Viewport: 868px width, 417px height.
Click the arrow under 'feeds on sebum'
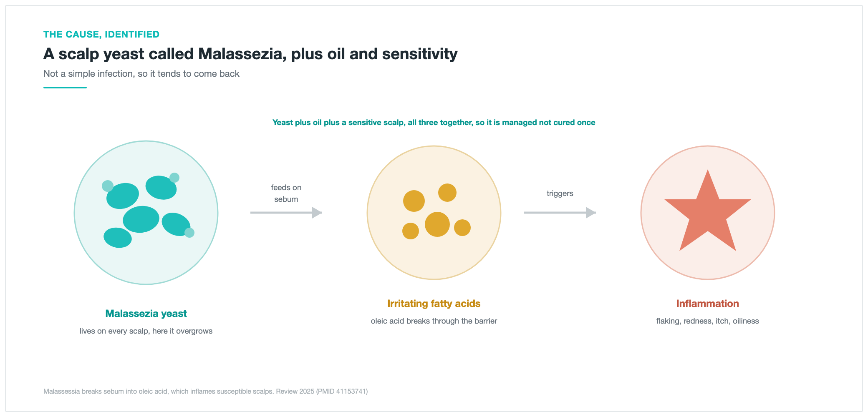click(286, 213)
